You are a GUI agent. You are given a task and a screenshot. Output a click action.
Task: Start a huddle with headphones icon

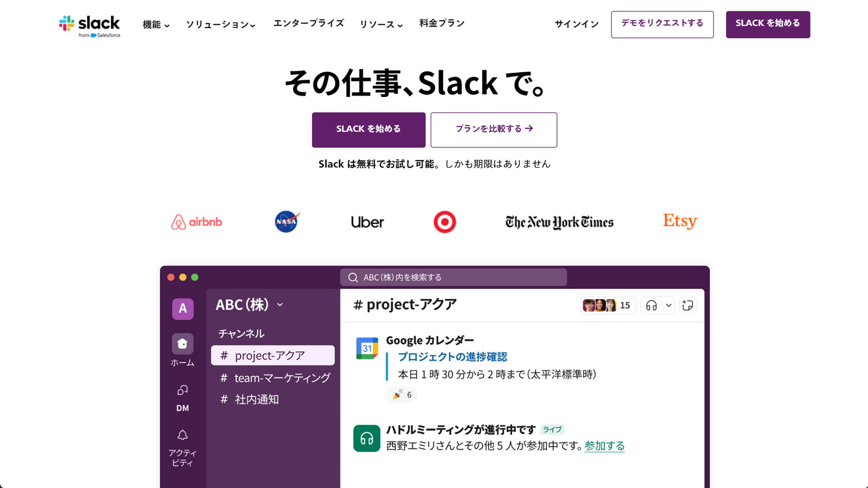click(652, 306)
